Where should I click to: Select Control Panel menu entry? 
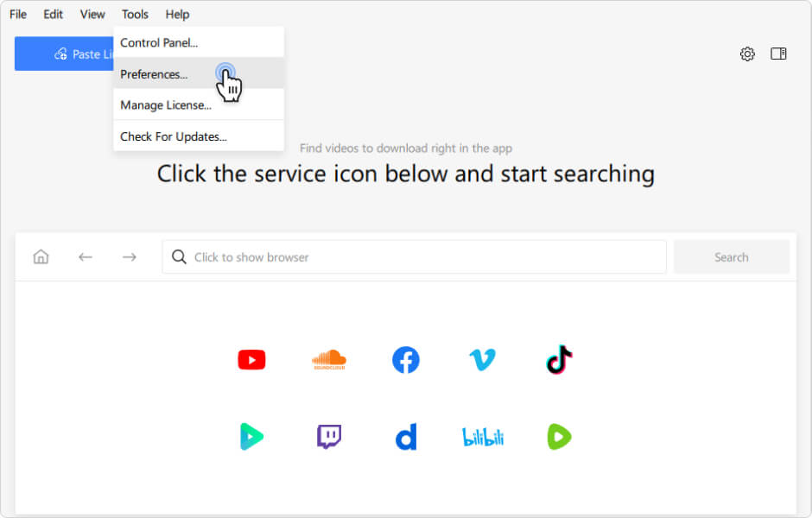coord(159,42)
